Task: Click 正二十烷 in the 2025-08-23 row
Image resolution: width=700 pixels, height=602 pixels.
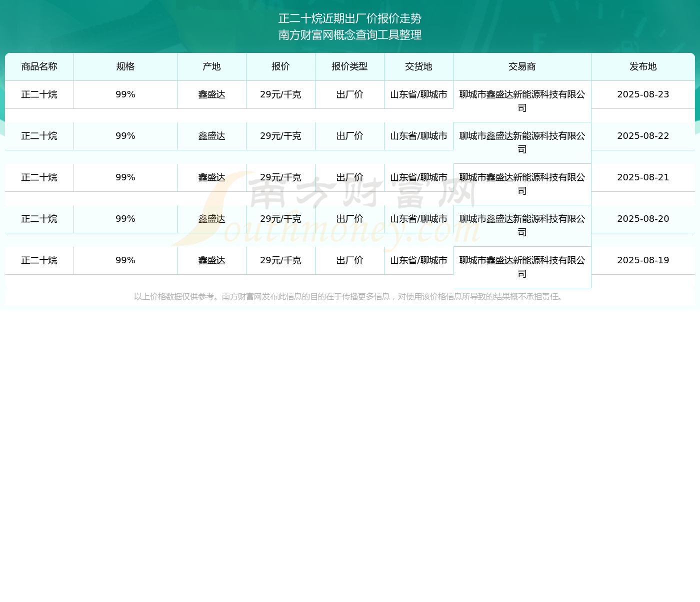Action: tap(39, 94)
